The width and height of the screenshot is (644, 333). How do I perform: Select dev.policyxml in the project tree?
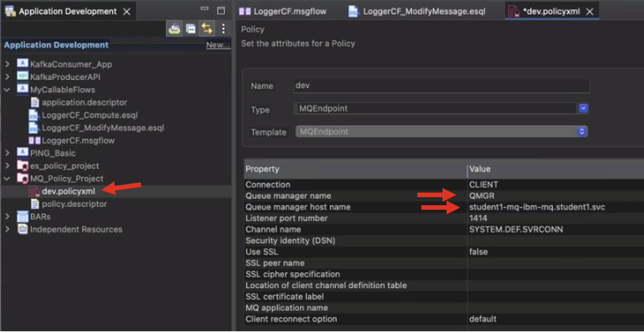click(x=69, y=191)
